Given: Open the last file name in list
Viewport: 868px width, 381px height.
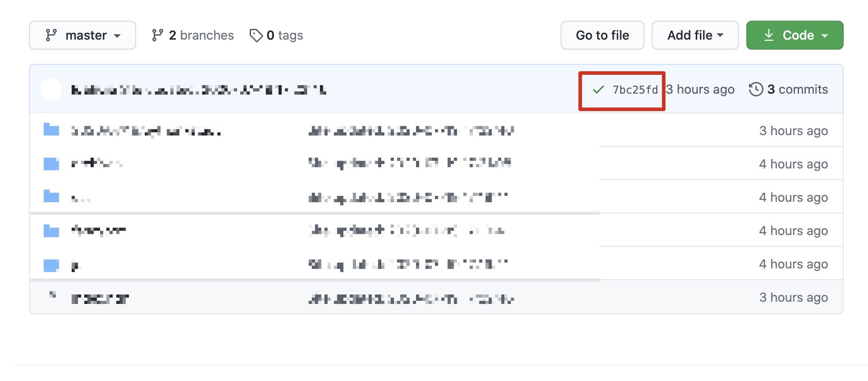Looking at the screenshot, I should pos(100,299).
